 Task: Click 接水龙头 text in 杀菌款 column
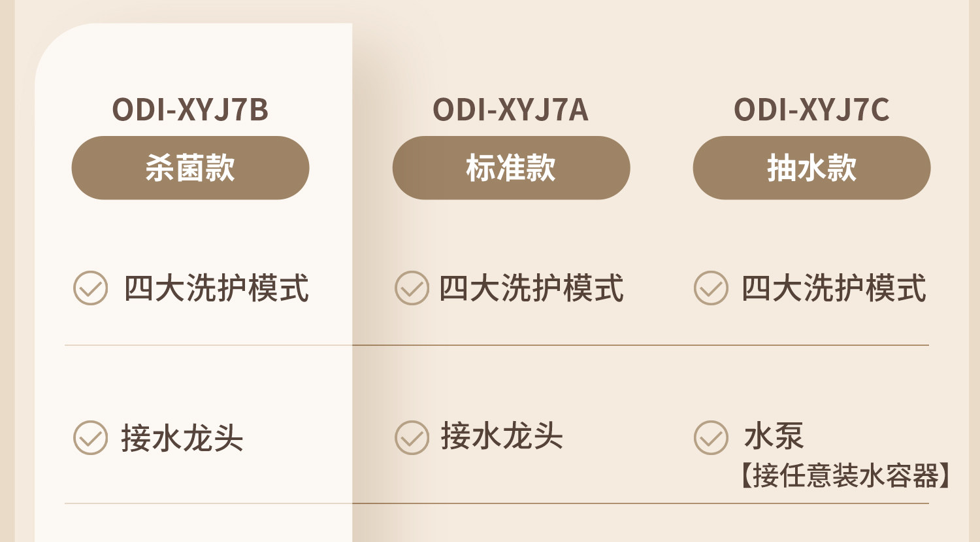182,437
